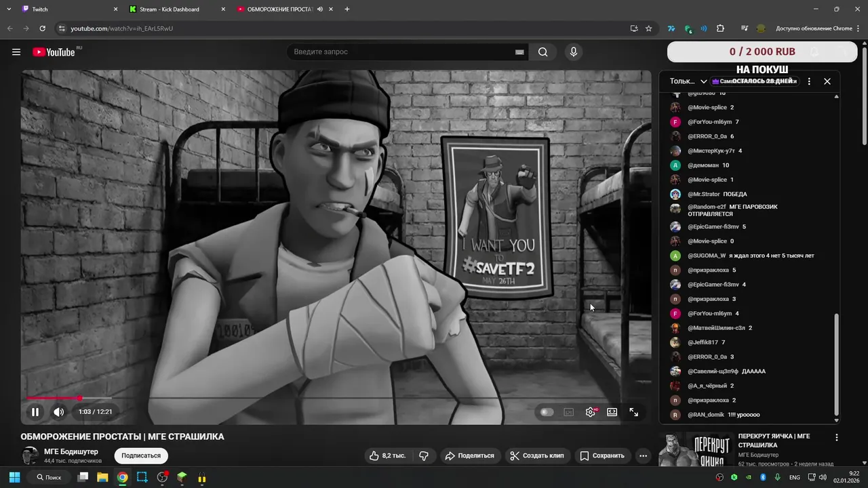The height and width of the screenshot is (488, 868).
Task: Toggle the autoplay switch in the player
Action: (x=547, y=412)
